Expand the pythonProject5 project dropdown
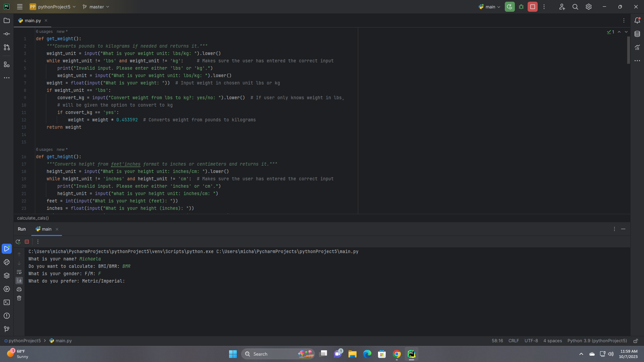The width and height of the screenshot is (644, 362). click(54, 7)
